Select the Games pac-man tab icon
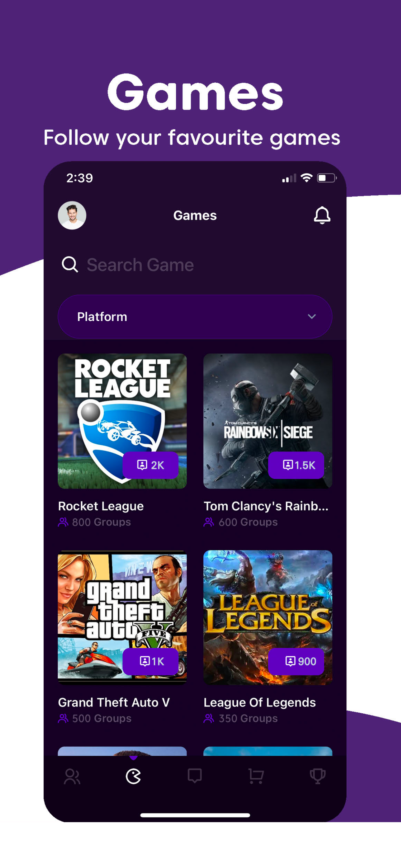The image size is (401, 868). tap(133, 776)
